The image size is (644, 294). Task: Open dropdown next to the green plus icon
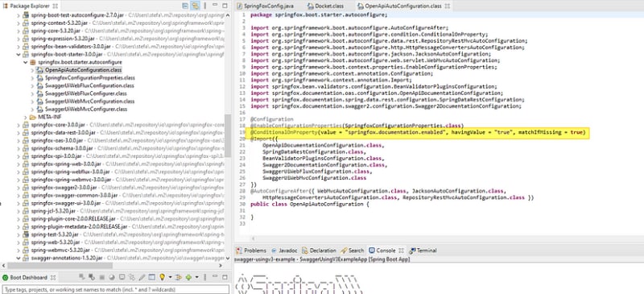click(x=196, y=277)
